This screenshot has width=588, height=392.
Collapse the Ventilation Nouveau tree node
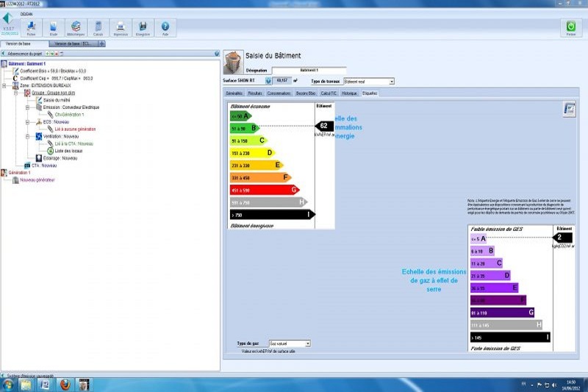(x=27, y=136)
